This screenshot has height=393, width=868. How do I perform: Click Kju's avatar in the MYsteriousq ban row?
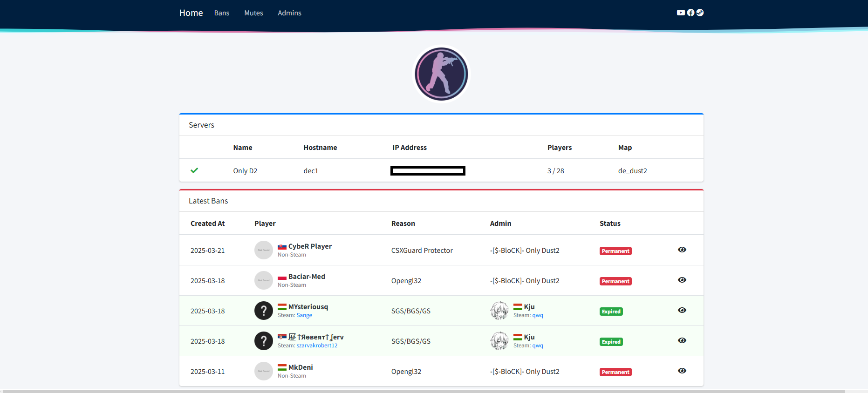click(x=499, y=311)
